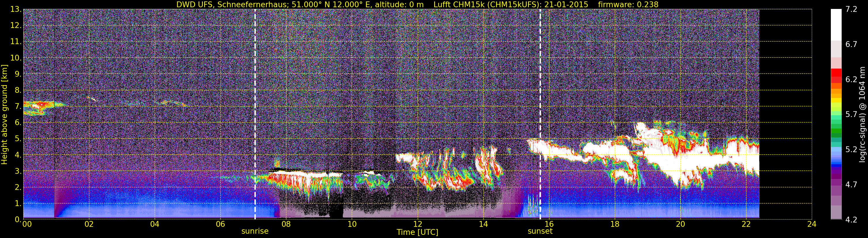Click the y-axis tick label '8.'

point(18,90)
